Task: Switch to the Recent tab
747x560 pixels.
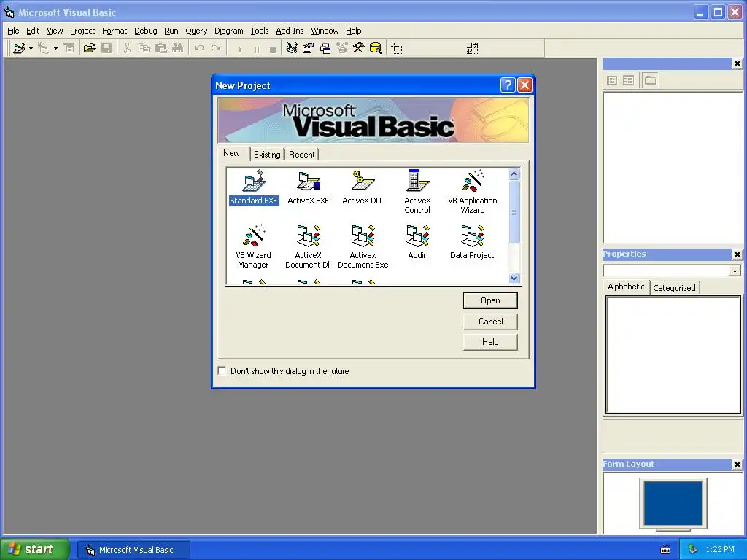Action: [x=301, y=155]
